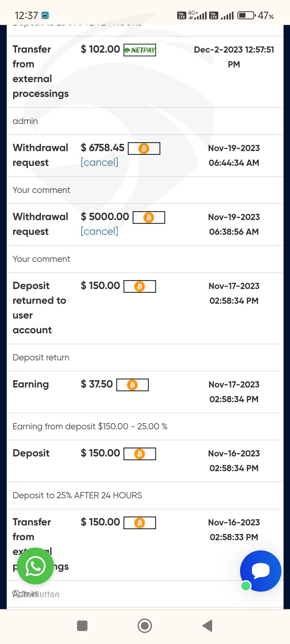Tap the 'Earning from deposit $150.00' description
This screenshot has width=290, height=644.
(90, 426)
